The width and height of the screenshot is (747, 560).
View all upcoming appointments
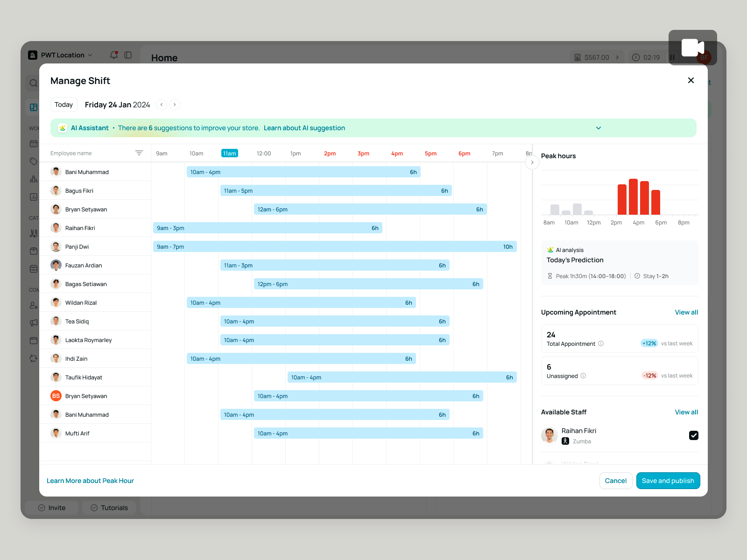coord(686,312)
